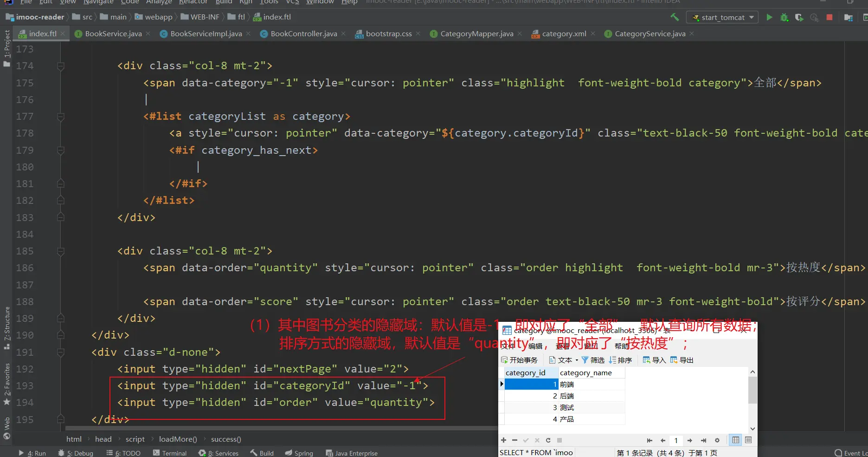Screen dimensions: 868x457
Task: Switch to the BookController.java tab
Action: pyautogui.click(x=303, y=33)
